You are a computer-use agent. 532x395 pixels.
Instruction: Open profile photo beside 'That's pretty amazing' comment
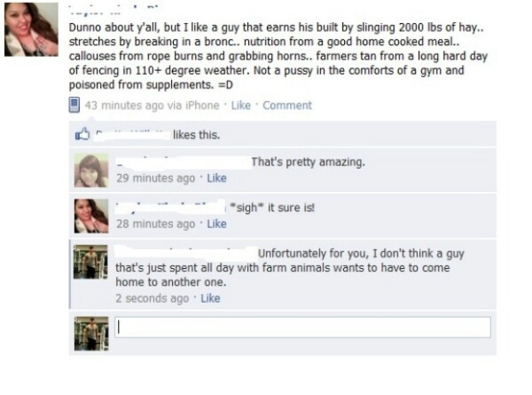click(x=91, y=170)
